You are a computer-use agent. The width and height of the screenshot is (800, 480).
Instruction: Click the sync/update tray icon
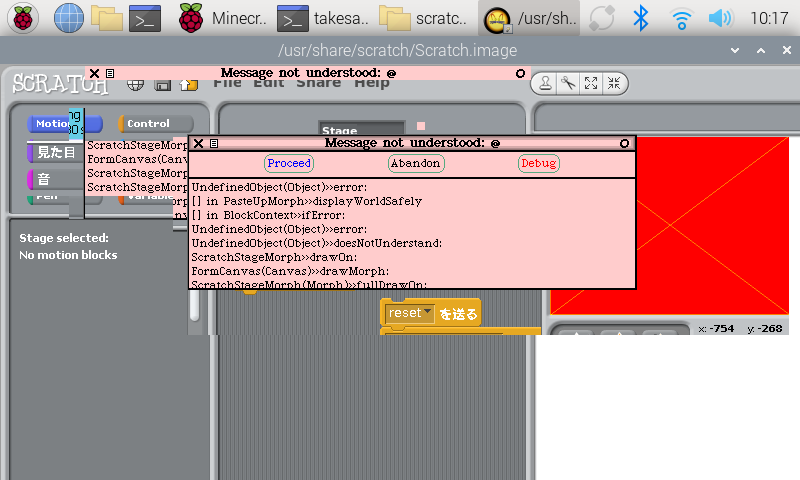602,18
